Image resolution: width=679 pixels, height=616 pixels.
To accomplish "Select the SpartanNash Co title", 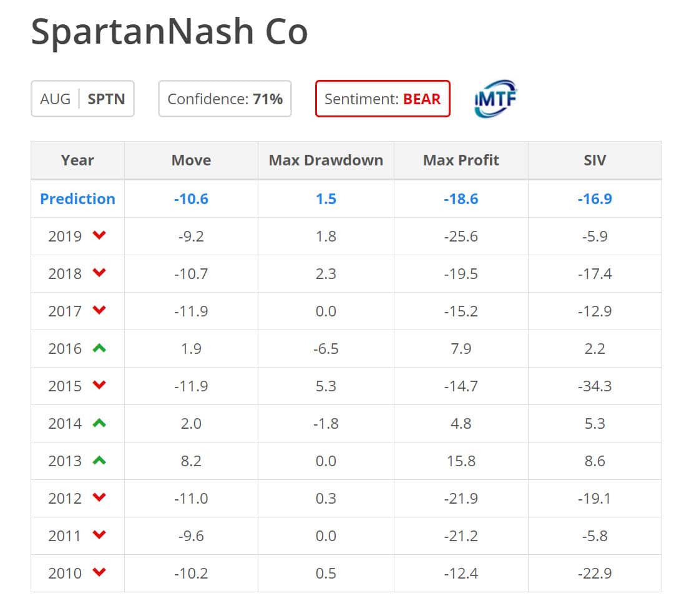I will (169, 32).
